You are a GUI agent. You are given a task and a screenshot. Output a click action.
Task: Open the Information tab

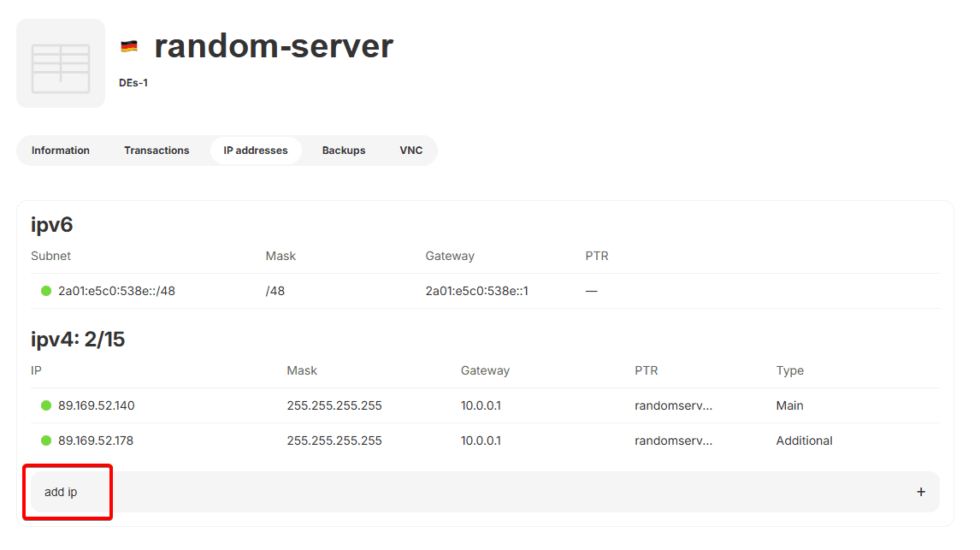(x=61, y=151)
